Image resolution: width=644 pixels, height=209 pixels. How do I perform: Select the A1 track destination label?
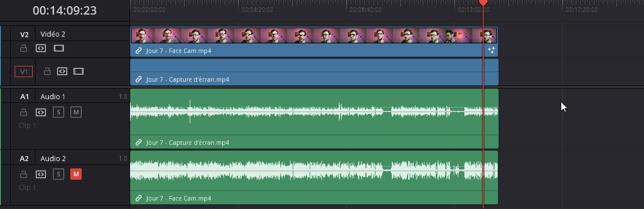(x=25, y=97)
